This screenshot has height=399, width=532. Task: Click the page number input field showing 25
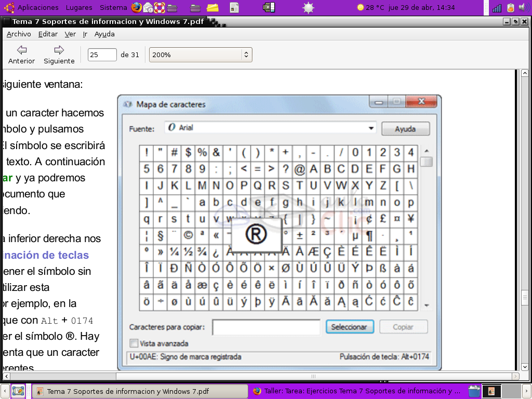pos(102,54)
